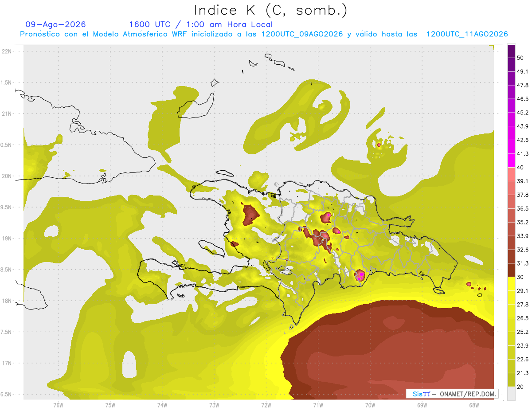Click the legend value "29.1"

[523, 291]
